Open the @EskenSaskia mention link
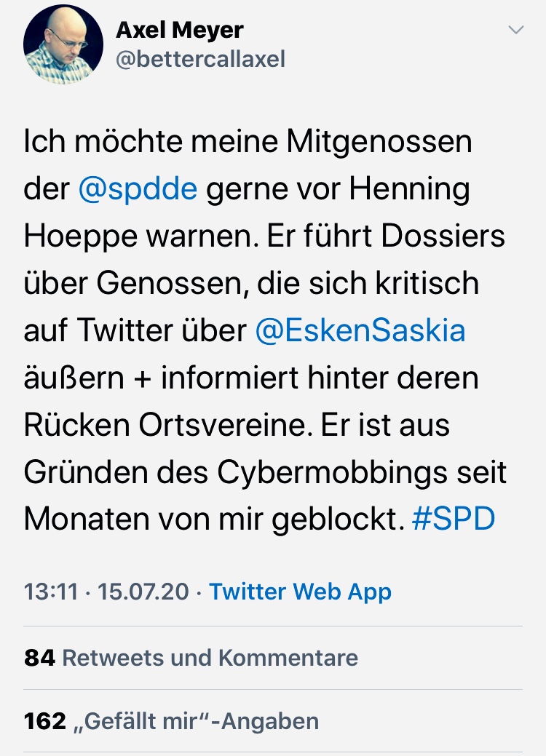The height and width of the screenshot is (756, 546). click(360, 330)
